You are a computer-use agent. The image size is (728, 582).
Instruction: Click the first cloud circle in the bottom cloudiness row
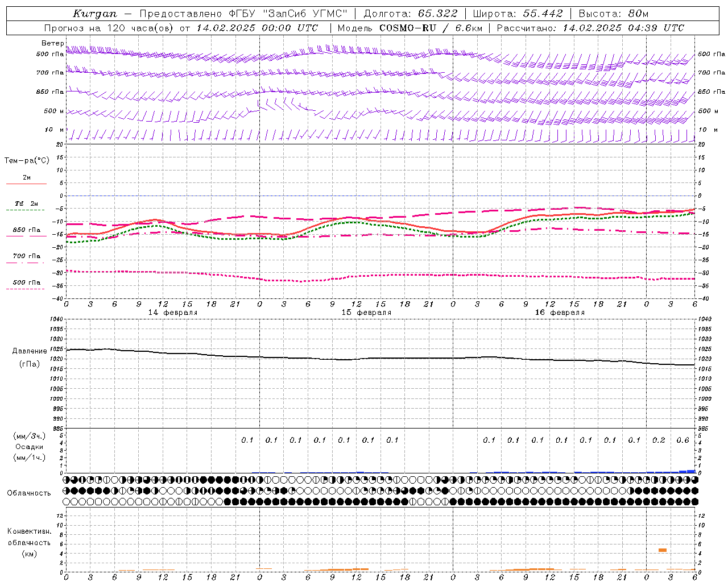(67, 501)
